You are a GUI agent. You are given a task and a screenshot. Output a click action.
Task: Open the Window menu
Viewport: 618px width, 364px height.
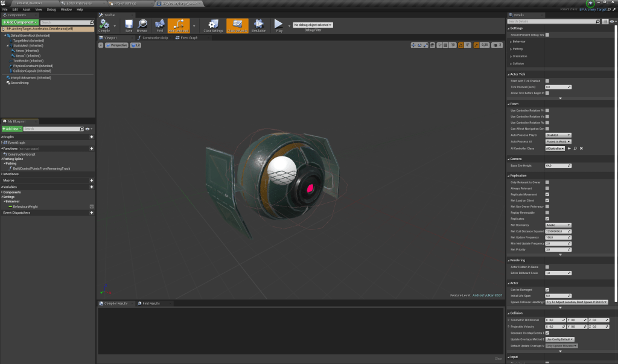(66, 10)
